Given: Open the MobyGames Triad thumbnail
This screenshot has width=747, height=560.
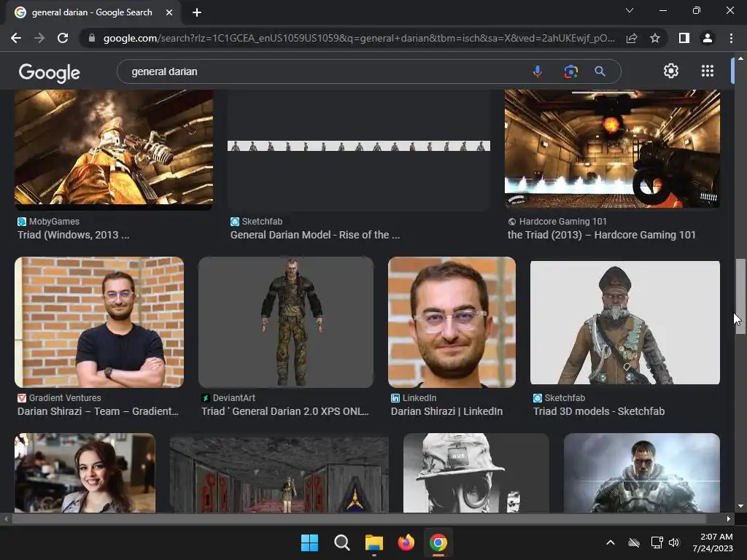Looking at the screenshot, I should click(114, 149).
